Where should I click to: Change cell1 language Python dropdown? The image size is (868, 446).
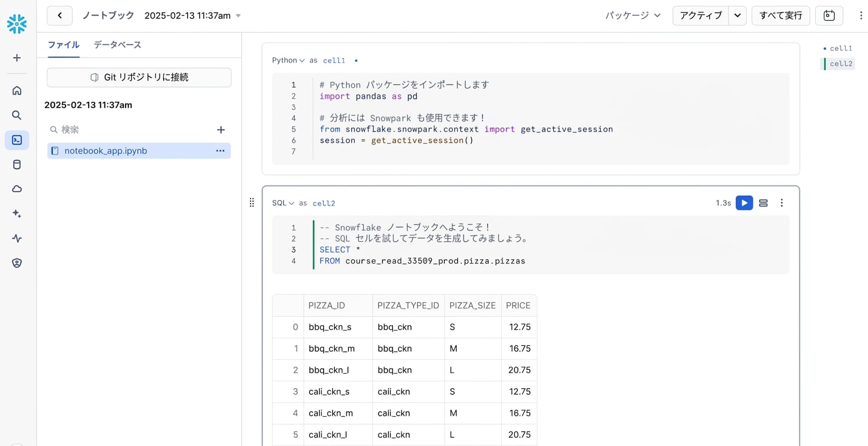pos(288,61)
